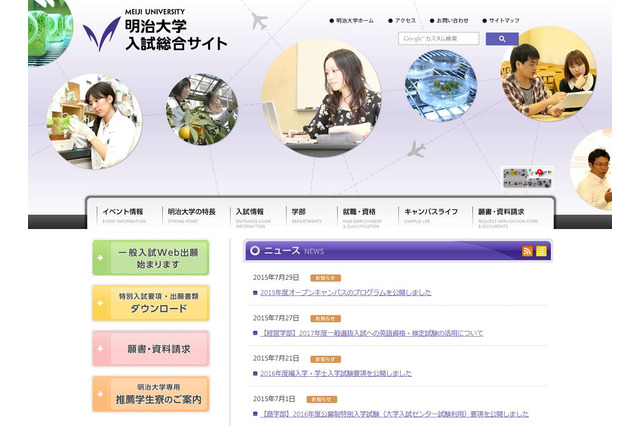640x426 pixels.
Task: Click the date text 2015年7月21日
Action: coord(276,358)
